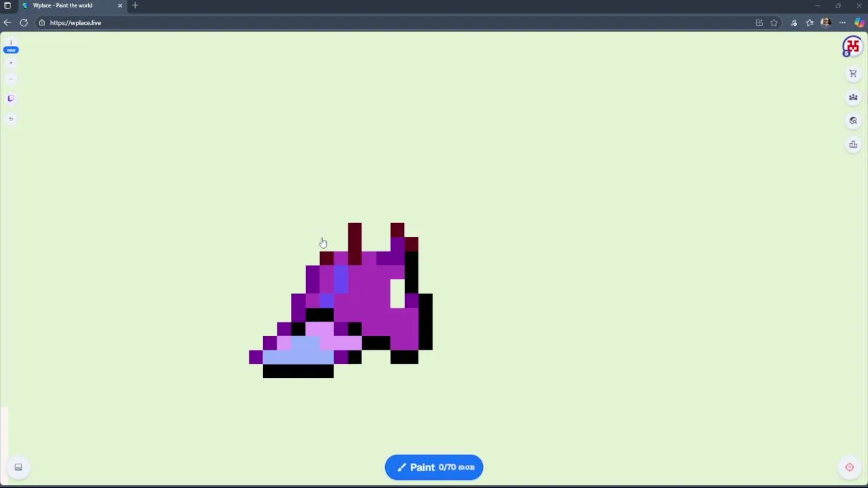The height and width of the screenshot is (488, 868).
Task: Open the store cart icon
Action: pyautogui.click(x=853, y=73)
